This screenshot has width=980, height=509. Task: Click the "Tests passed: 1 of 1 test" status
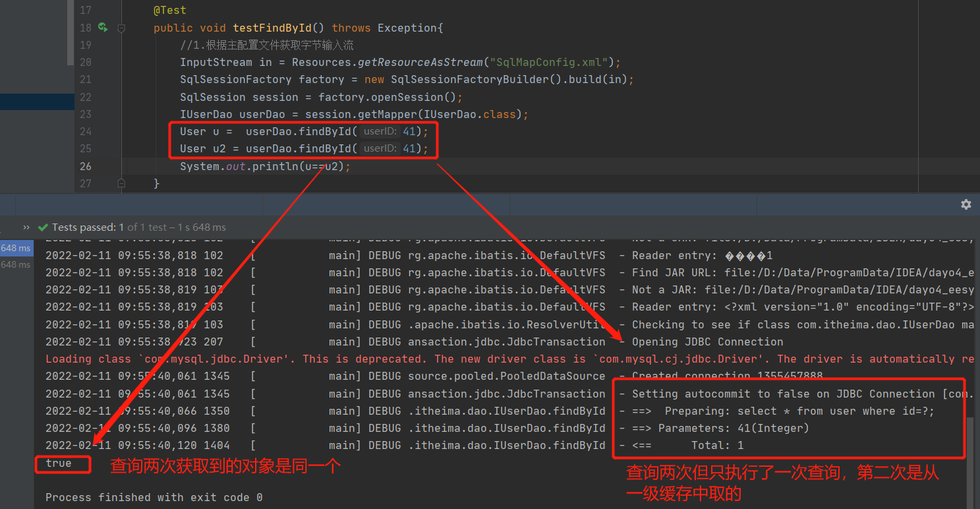tap(138, 227)
